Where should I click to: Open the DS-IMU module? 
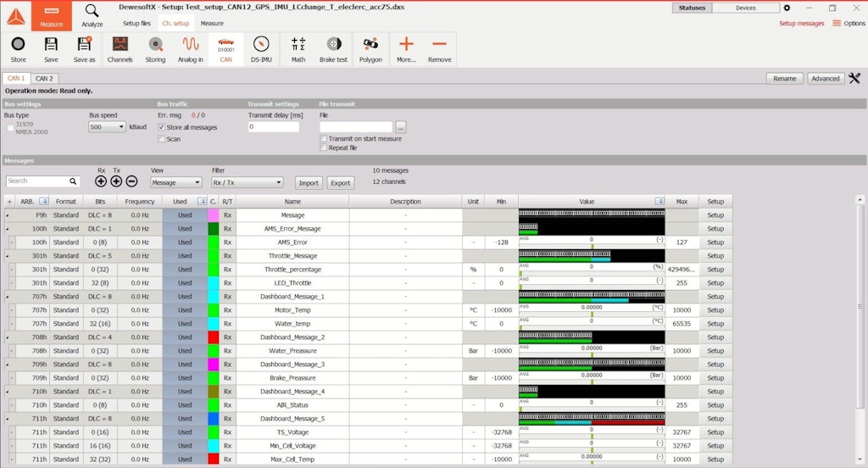[x=261, y=49]
